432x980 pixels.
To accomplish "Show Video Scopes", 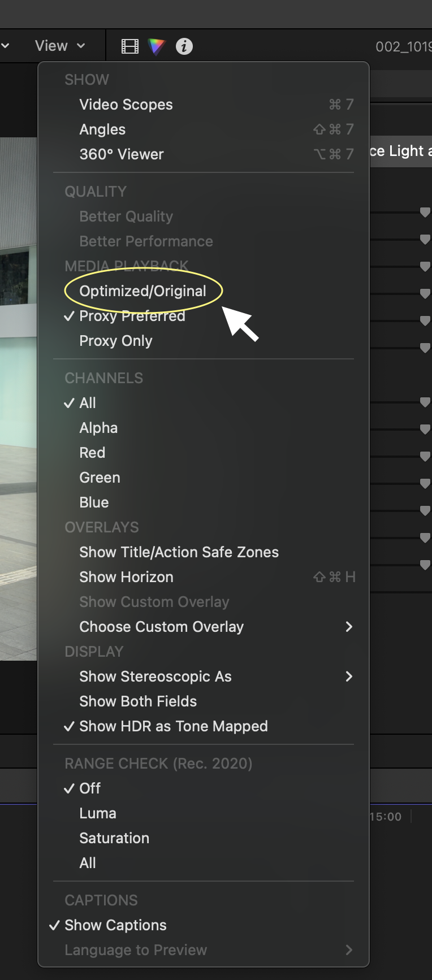I will [x=126, y=105].
